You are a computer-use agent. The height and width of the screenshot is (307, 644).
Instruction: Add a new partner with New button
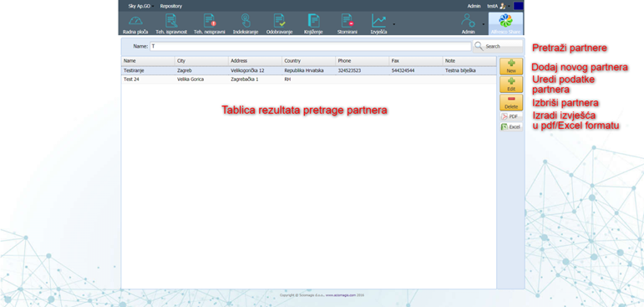[x=511, y=66]
